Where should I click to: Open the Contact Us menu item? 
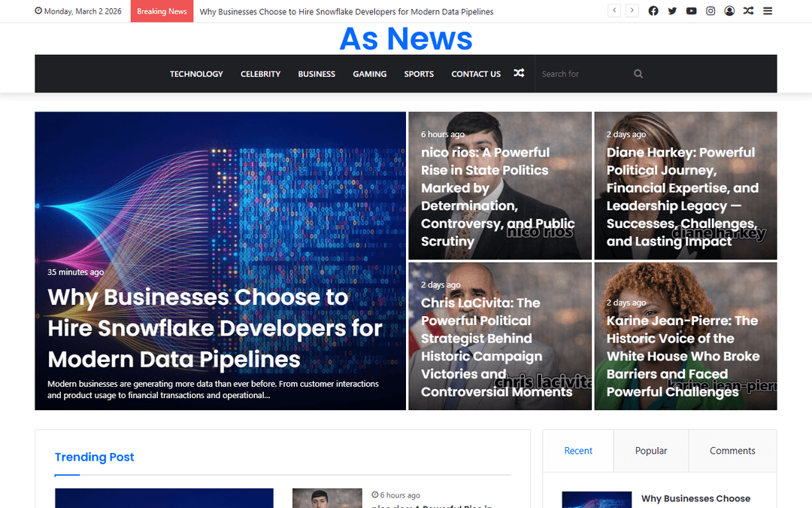coord(476,74)
